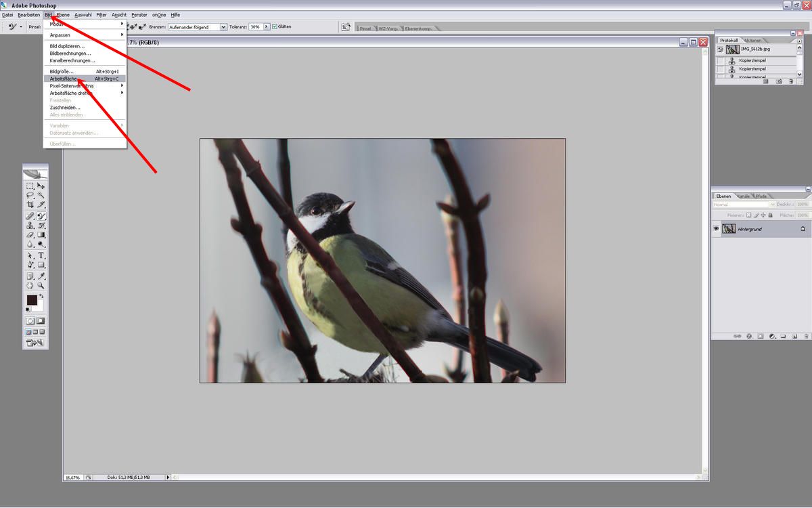The height and width of the screenshot is (508, 812).
Task: Select the Hand tool
Action: click(x=30, y=286)
